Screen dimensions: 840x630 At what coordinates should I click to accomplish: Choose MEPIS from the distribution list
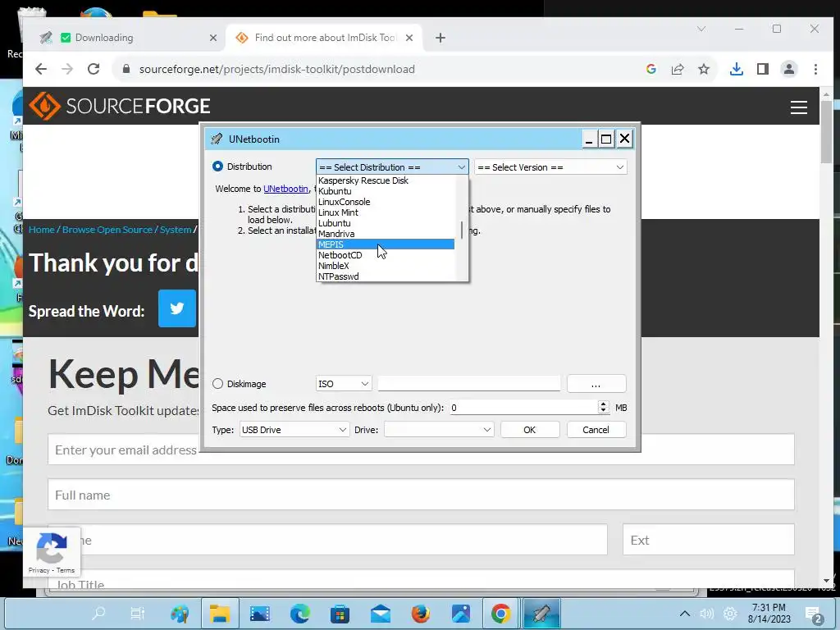386,244
